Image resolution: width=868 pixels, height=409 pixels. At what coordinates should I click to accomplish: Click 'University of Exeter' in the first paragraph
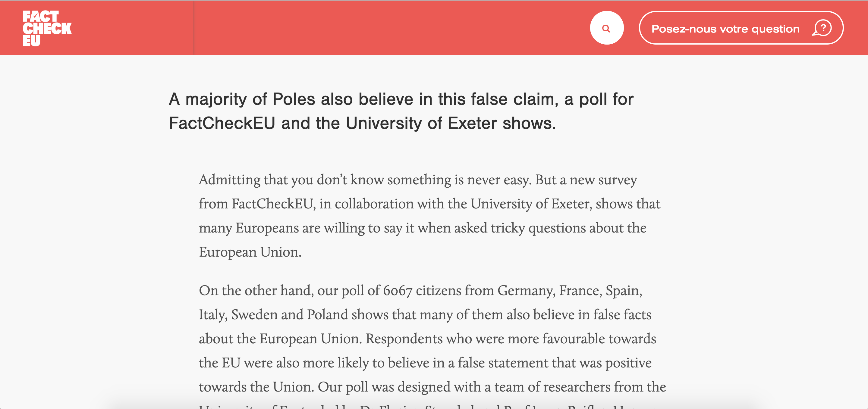(x=531, y=204)
